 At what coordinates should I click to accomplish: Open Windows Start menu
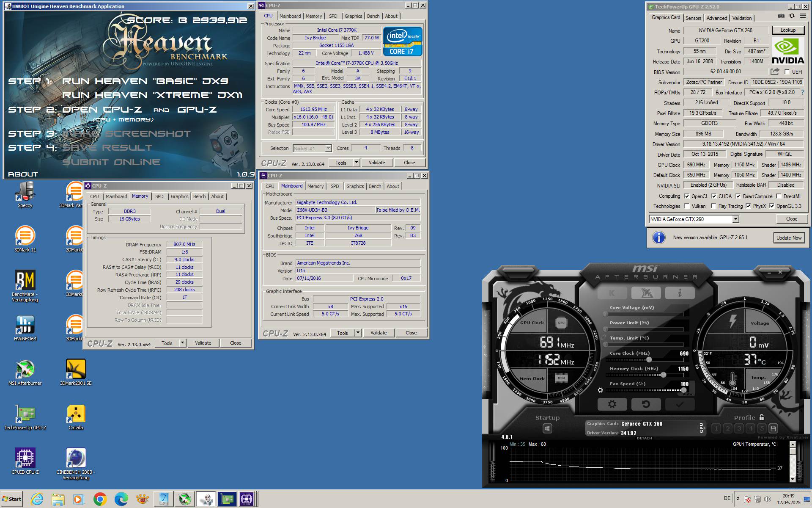[x=11, y=499]
